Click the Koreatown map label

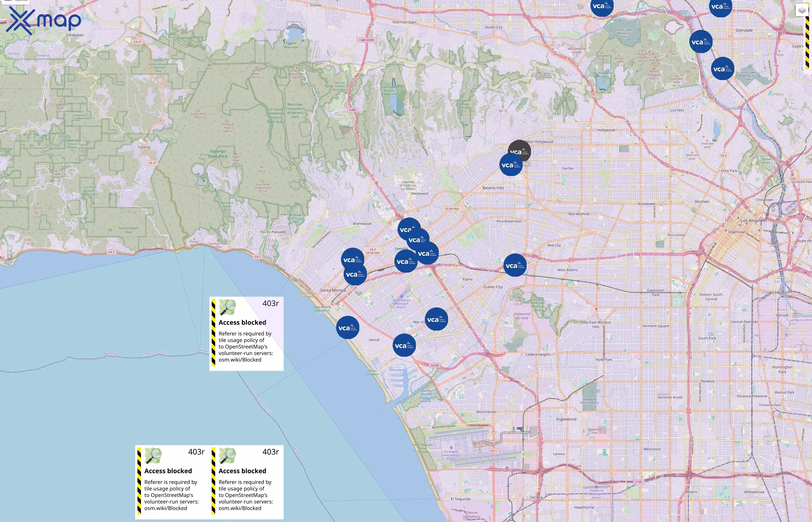point(647,204)
